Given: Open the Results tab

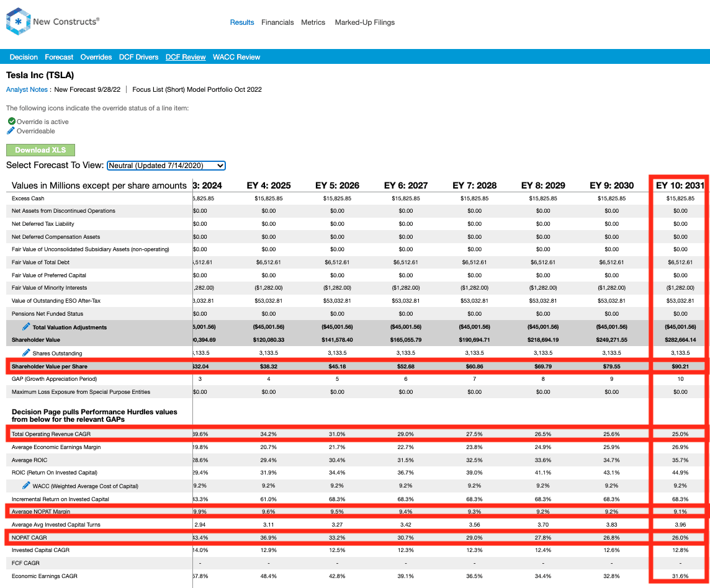Looking at the screenshot, I should click(242, 22).
